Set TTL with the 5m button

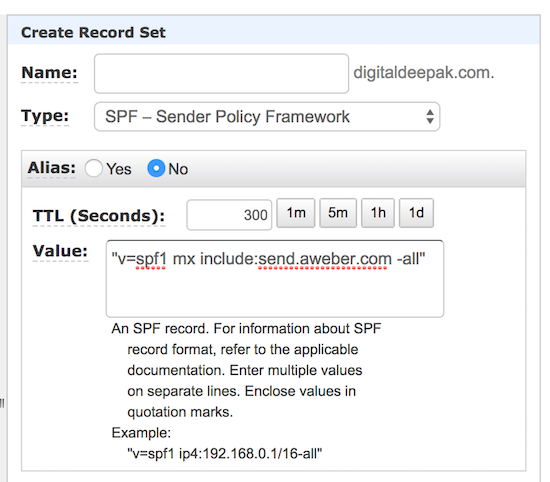coord(338,213)
